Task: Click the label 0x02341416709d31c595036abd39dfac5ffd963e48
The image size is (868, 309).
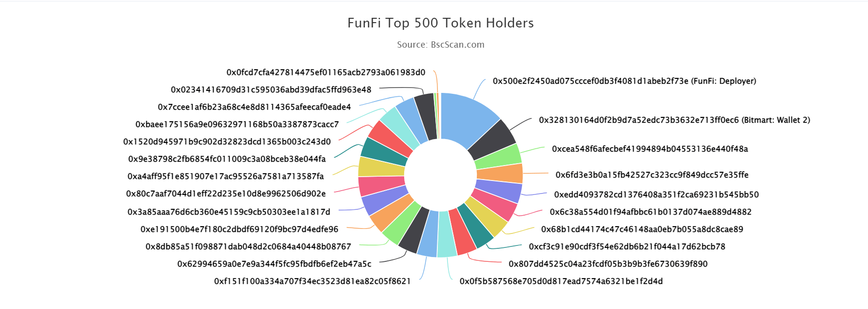Action: pyautogui.click(x=271, y=90)
